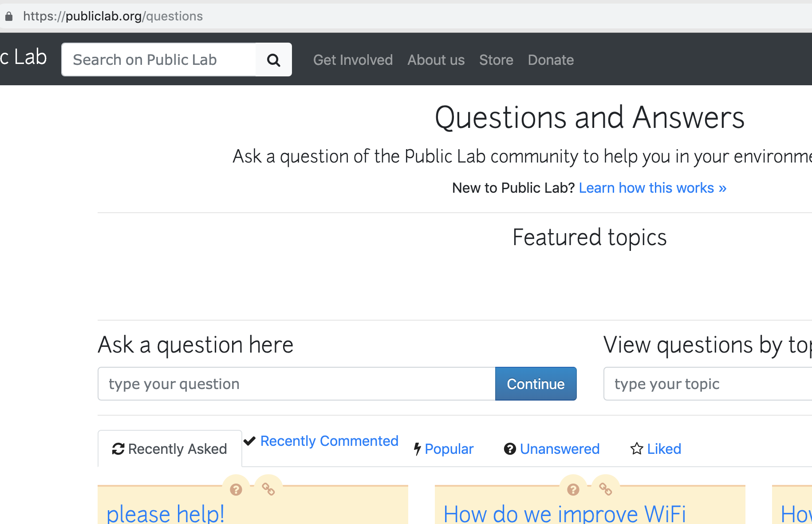Click the 'type your topic' field

pyautogui.click(x=706, y=384)
